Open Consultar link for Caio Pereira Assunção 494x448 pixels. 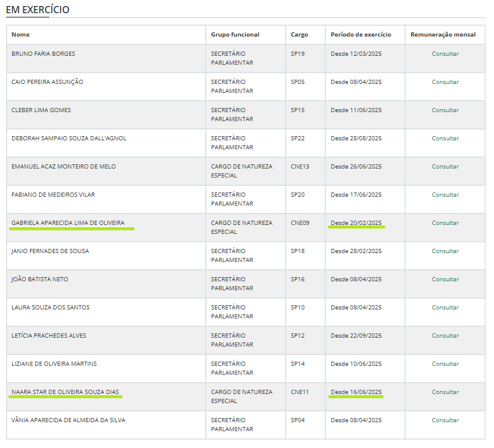pyautogui.click(x=445, y=82)
